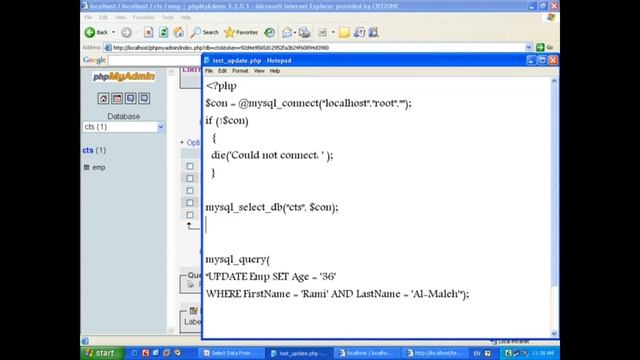The image size is (640, 360).
Task: Click the last IE toolbar icon
Action: [373, 32]
